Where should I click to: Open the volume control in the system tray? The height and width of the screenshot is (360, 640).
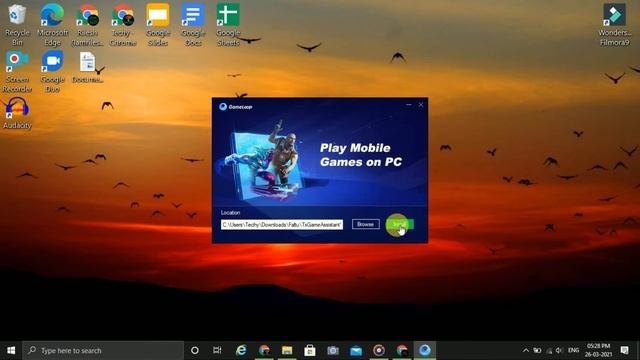[x=559, y=350]
